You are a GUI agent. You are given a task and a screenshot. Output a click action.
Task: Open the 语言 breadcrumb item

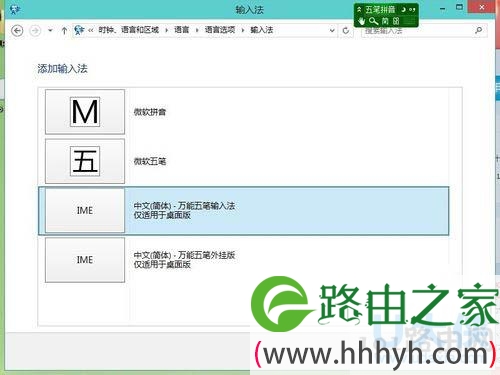click(182, 30)
